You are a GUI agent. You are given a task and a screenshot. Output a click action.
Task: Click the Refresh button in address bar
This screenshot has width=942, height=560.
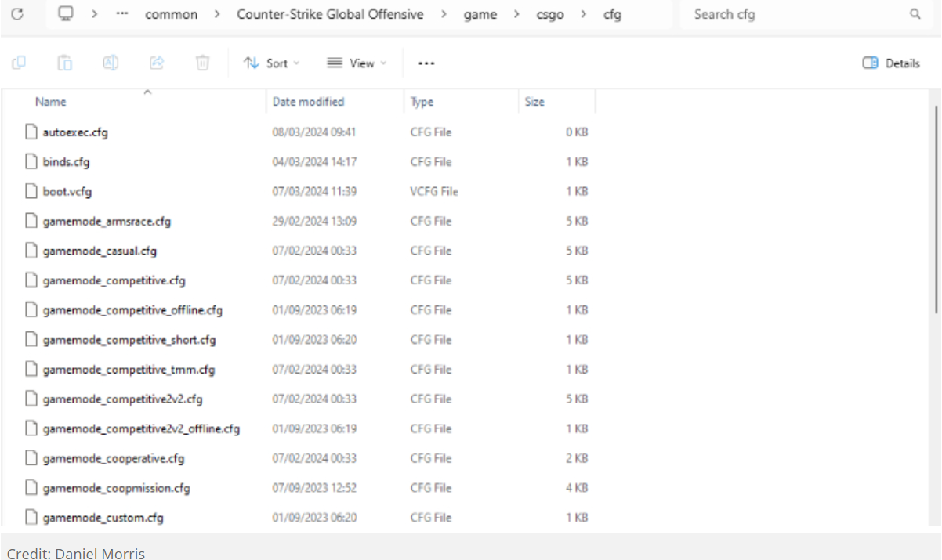click(16, 14)
